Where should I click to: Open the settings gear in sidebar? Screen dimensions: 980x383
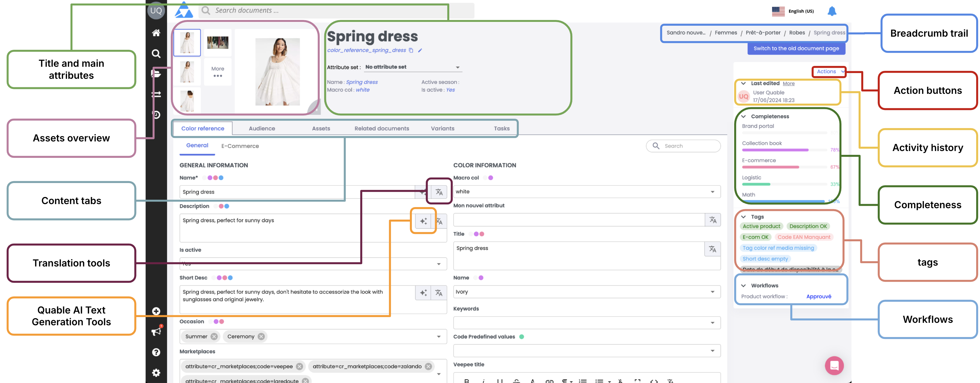pos(156,372)
